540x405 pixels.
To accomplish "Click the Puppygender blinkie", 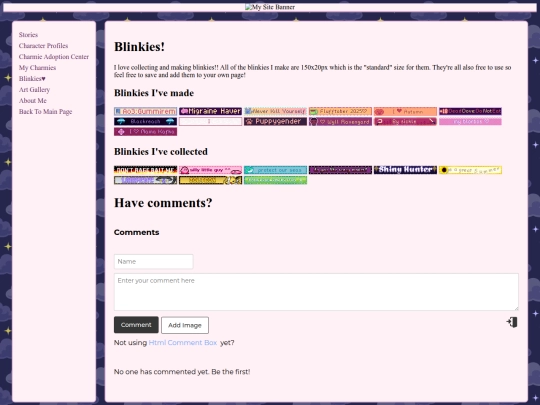I will tap(275, 122).
